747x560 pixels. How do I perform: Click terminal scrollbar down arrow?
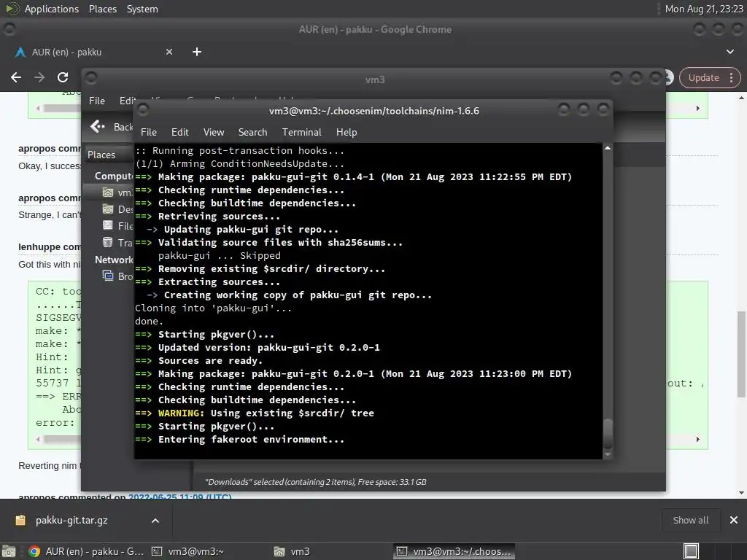[608, 454]
